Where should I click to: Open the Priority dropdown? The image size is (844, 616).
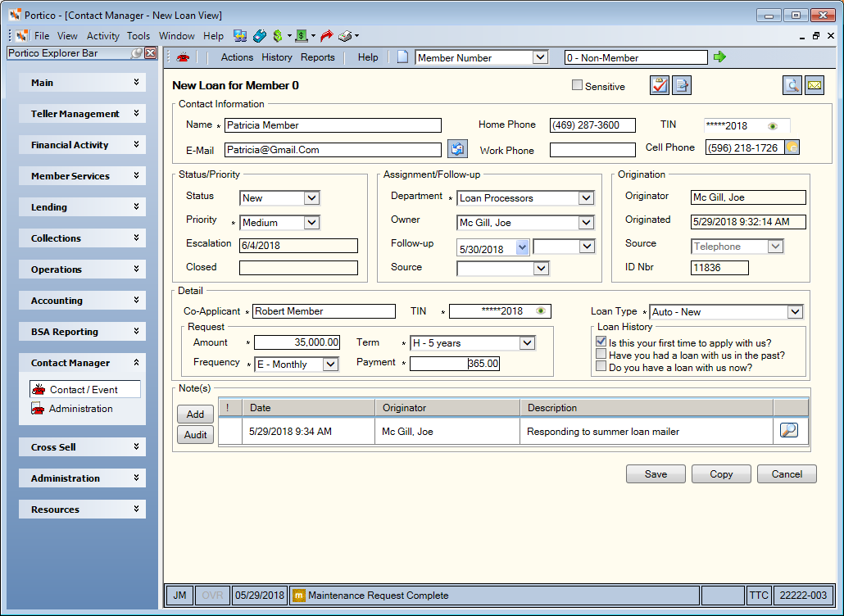click(311, 222)
